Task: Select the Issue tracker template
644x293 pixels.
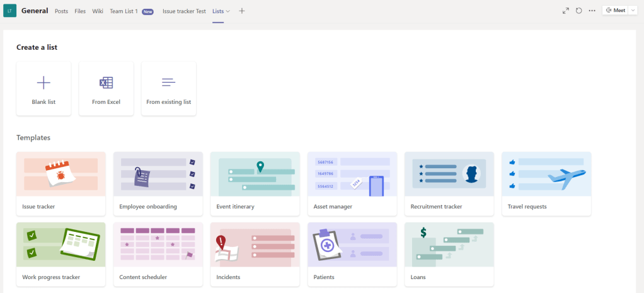Action: click(x=61, y=183)
